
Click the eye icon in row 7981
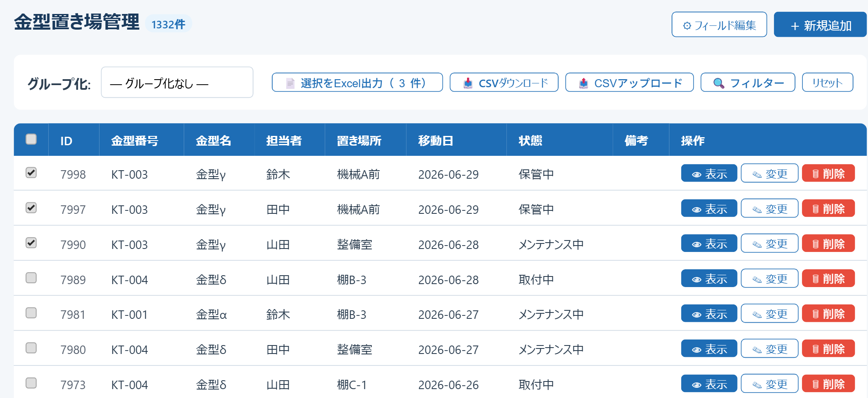697,315
